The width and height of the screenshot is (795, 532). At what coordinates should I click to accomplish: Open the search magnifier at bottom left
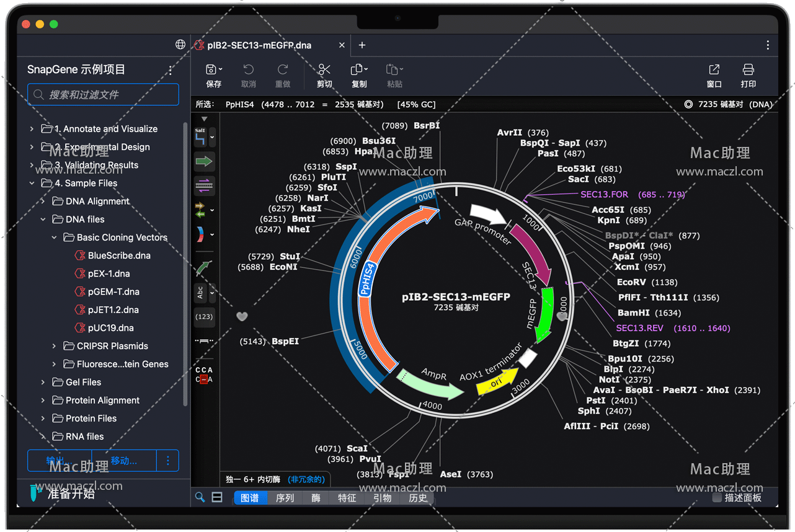(x=200, y=497)
